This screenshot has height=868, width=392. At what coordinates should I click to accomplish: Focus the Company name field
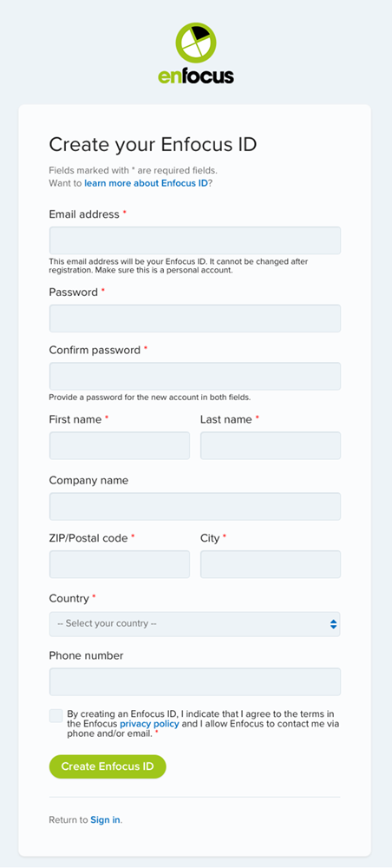point(194,507)
